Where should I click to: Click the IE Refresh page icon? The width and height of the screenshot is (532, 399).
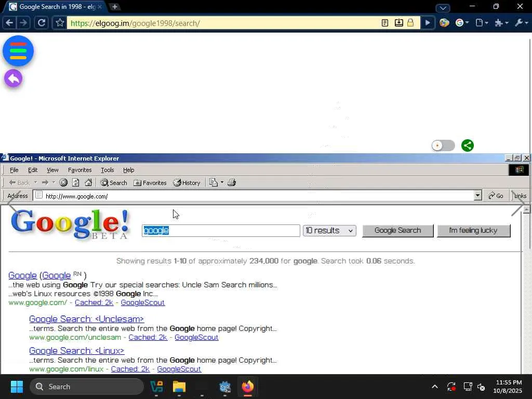(76, 182)
